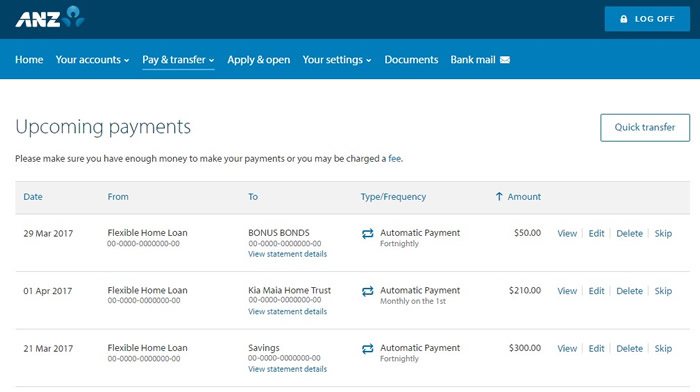Sort by Type/Frequency column header
Image resolution: width=700 pixels, height=392 pixels.
point(393,196)
